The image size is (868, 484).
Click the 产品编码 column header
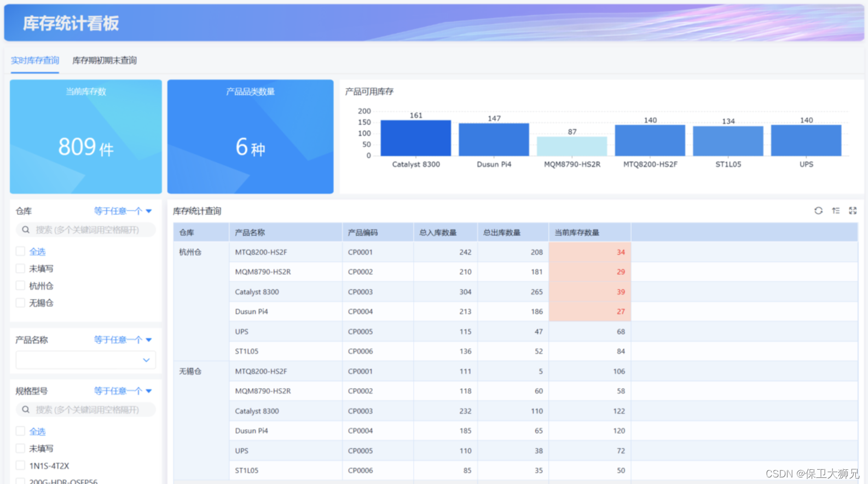378,232
